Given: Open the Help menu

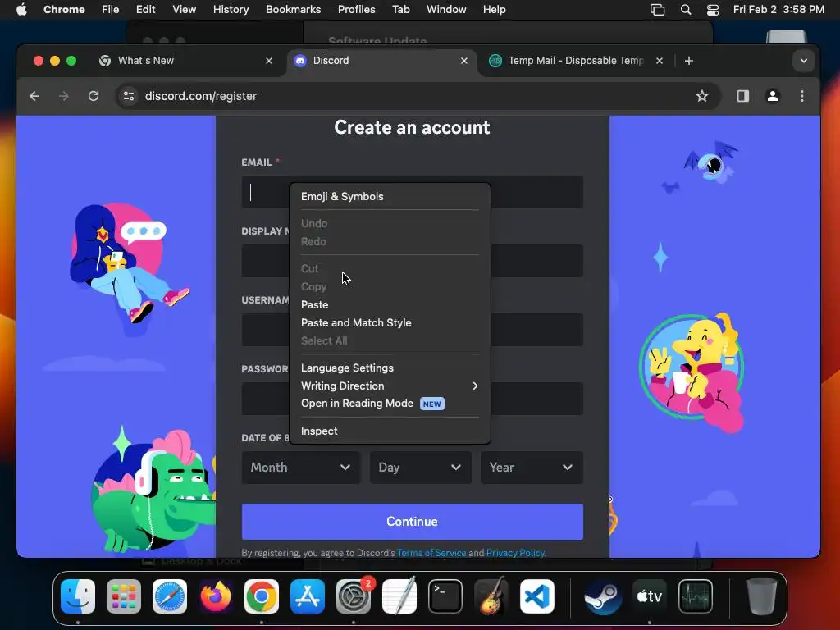Looking at the screenshot, I should point(494,10).
